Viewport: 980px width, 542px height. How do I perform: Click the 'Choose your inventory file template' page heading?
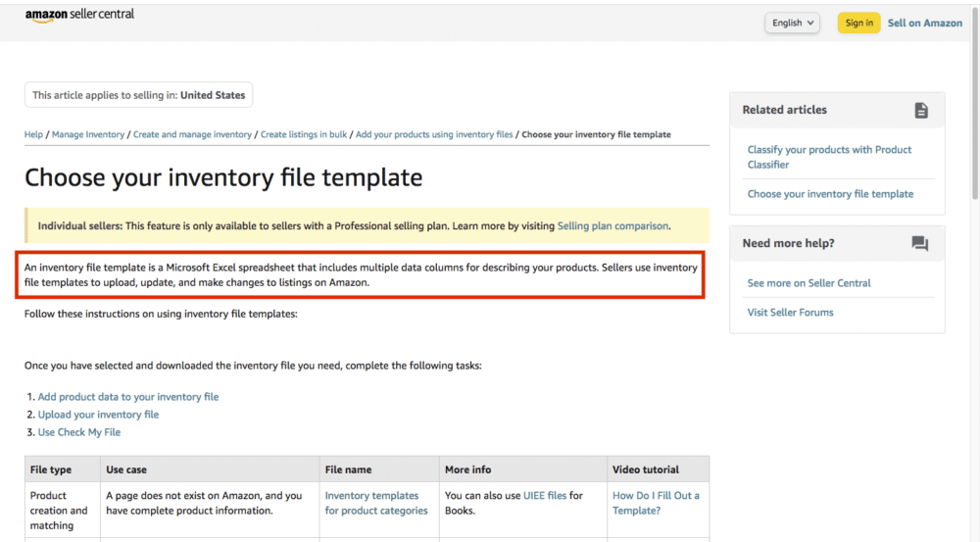pyautogui.click(x=223, y=177)
